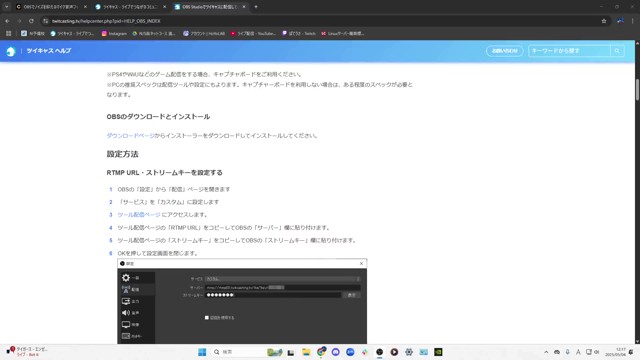Switch to the first OBS noise tab
The image size is (640, 360).
pyautogui.click(x=51, y=7)
